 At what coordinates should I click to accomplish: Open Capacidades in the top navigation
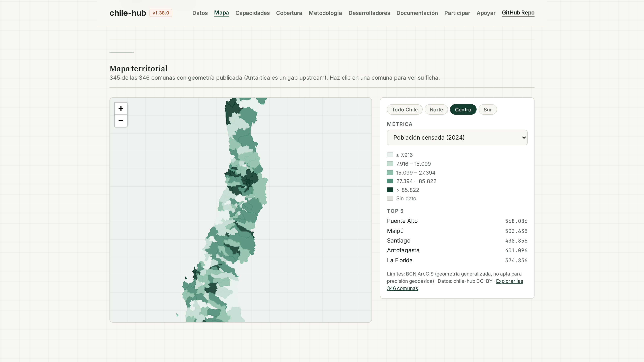tap(253, 13)
